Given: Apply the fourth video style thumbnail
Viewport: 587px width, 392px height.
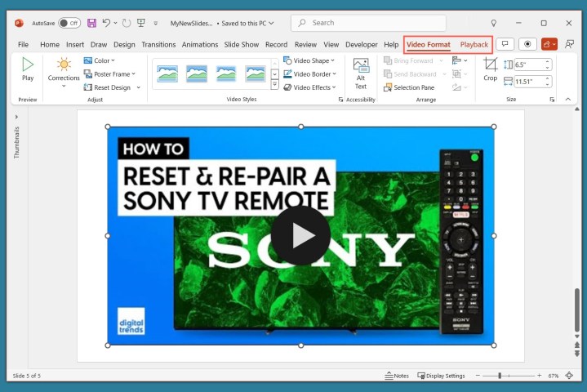Looking at the screenshot, I should [256, 73].
